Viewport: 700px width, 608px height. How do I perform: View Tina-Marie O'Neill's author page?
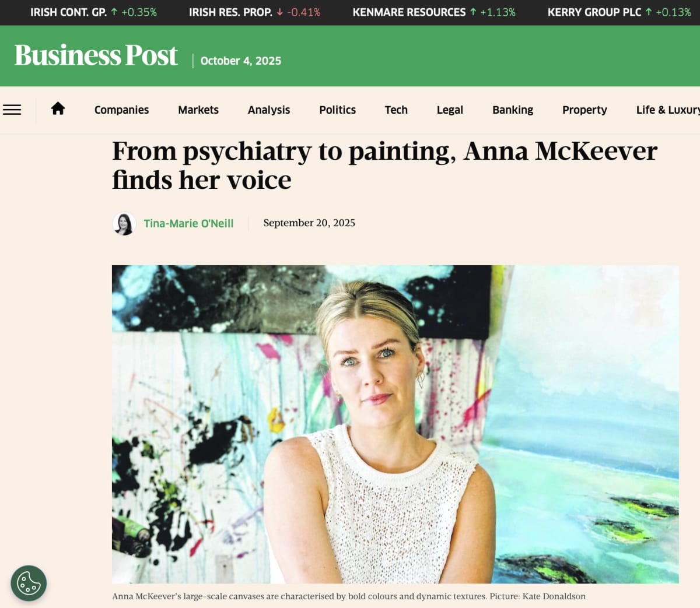188,223
